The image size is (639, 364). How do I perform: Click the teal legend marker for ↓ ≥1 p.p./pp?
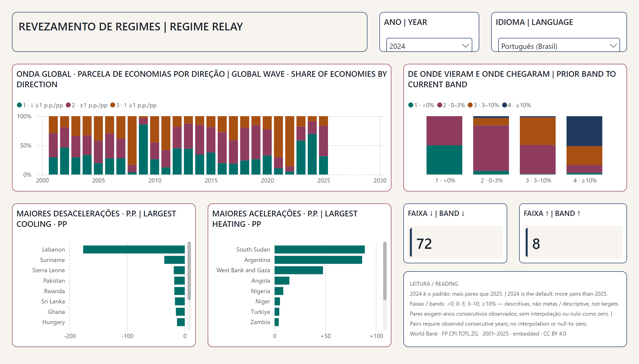pyautogui.click(x=19, y=105)
